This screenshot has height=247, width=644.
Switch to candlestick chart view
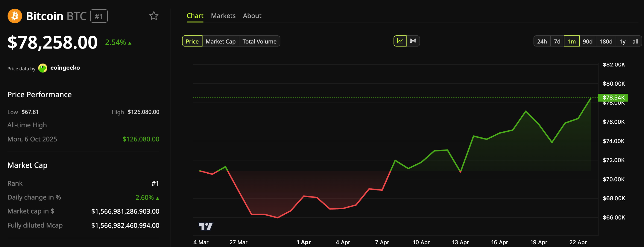click(413, 41)
